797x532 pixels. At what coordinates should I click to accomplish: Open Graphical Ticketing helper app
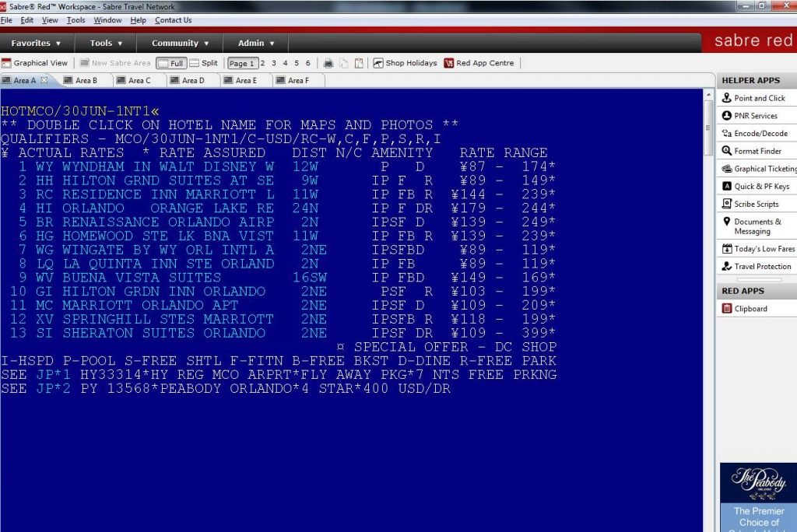[760, 169]
